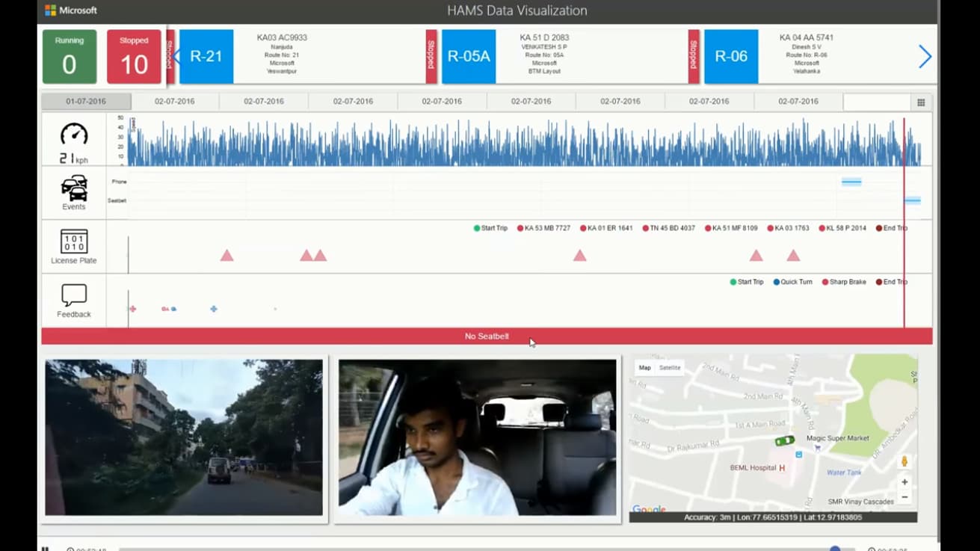Open the calendar grid icon beside date field

point(921,102)
